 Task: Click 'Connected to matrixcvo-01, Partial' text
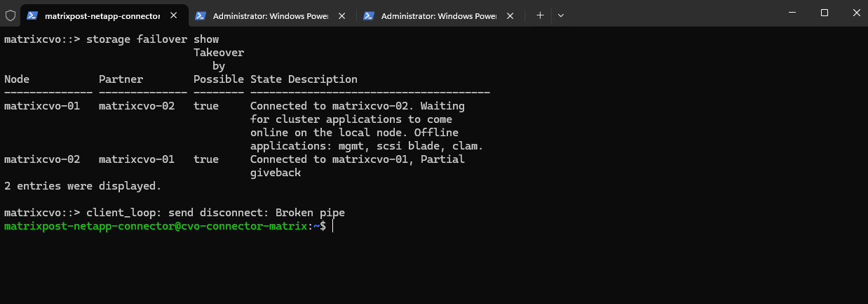(358, 159)
